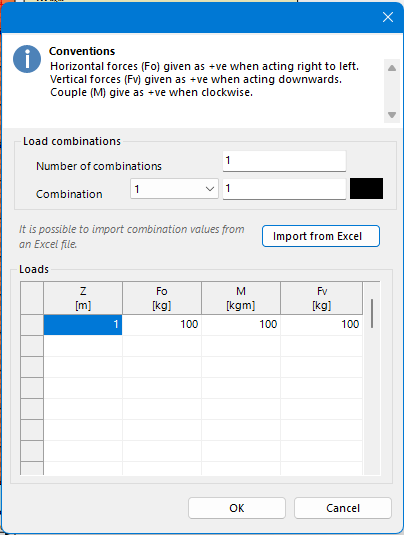Click Import from Excel button
This screenshot has width=404, height=535.
(320, 236)
